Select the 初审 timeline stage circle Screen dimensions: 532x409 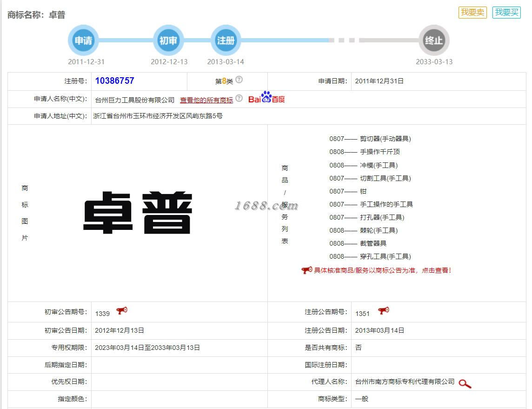click(x=168, y=40)
